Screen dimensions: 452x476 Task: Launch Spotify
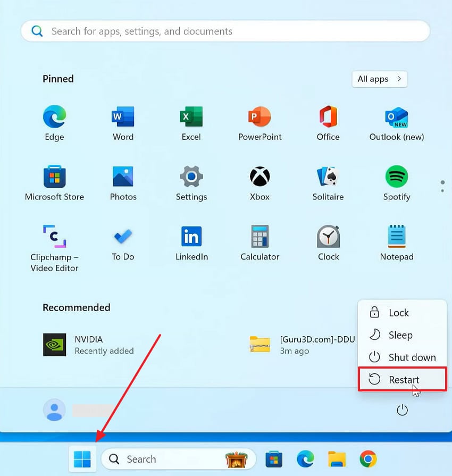397,183
